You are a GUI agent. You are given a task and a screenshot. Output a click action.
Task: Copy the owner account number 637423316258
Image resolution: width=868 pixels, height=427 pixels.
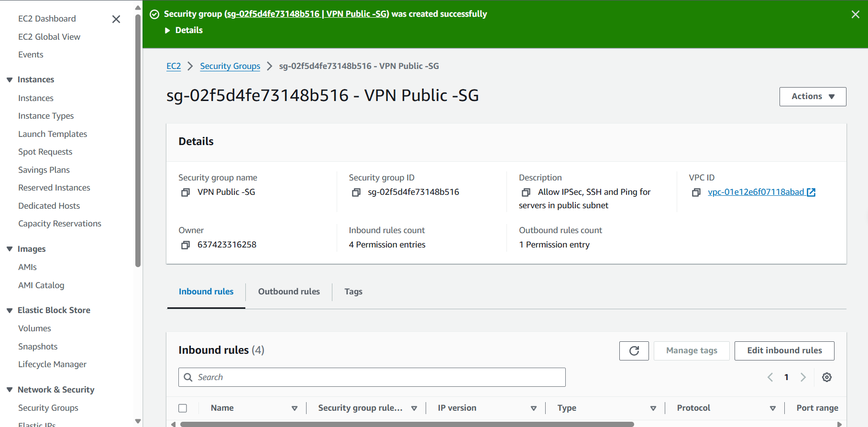186,245
